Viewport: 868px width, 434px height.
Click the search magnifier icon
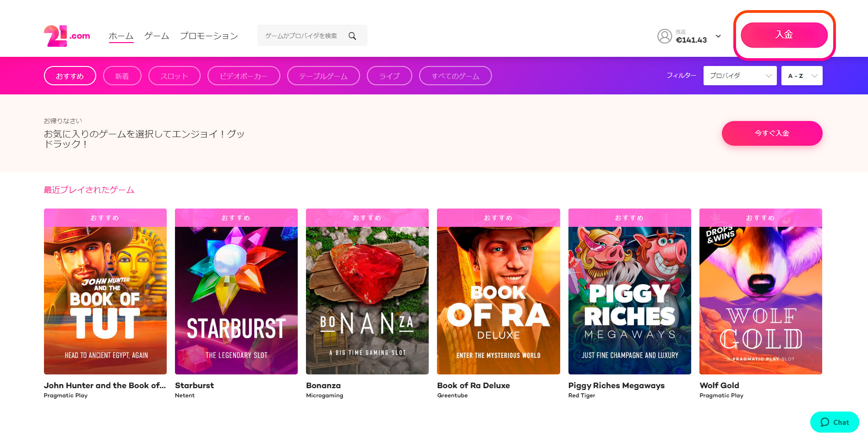352,36
